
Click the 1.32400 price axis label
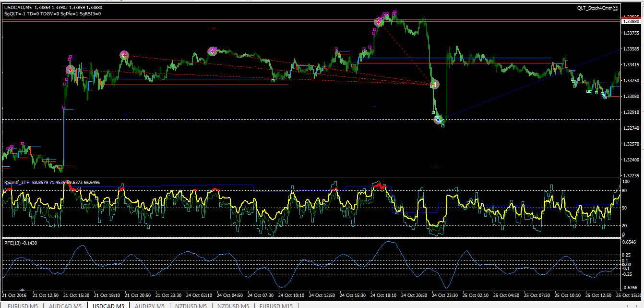pyautogui.click(x=631, y=160)
